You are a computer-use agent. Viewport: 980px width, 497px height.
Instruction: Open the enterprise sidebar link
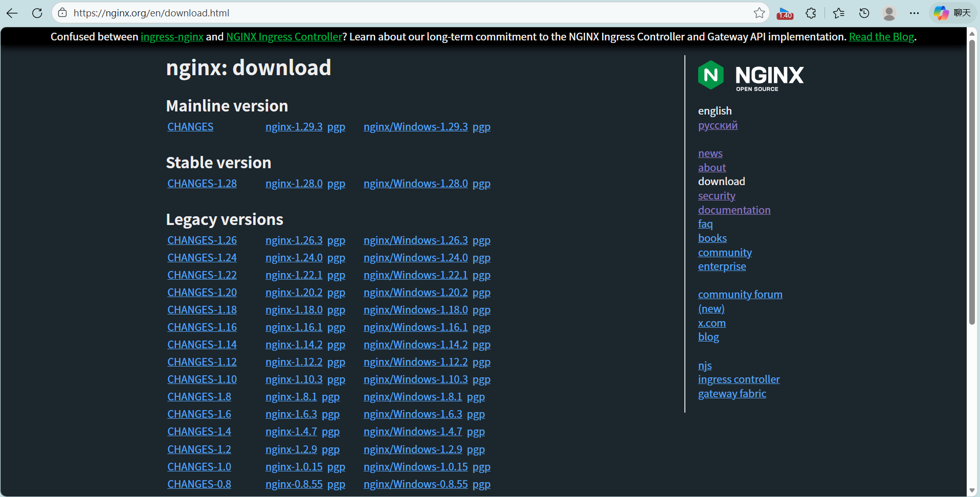pyautogui.click(x=722, y=266)
